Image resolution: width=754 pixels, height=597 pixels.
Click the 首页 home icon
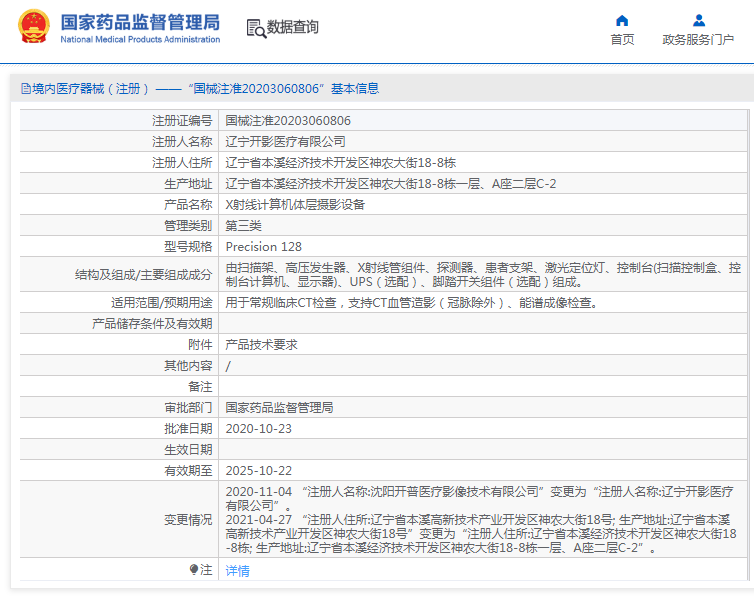(x=622, y=21)
